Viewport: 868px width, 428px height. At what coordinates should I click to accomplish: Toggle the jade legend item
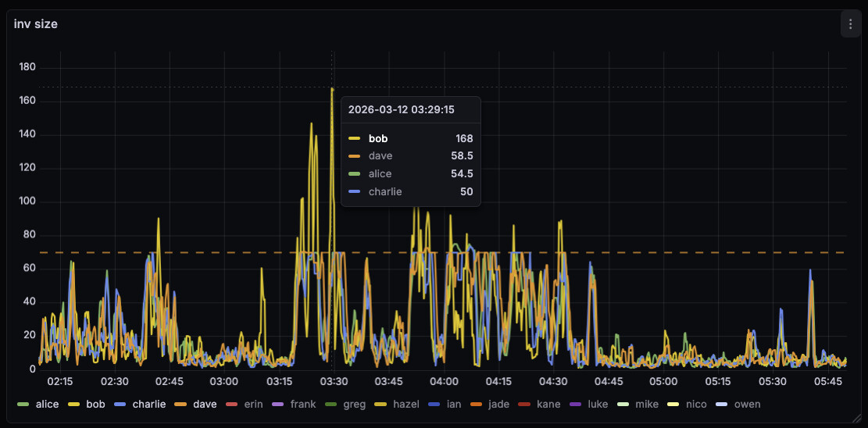(x=498, y=404)
